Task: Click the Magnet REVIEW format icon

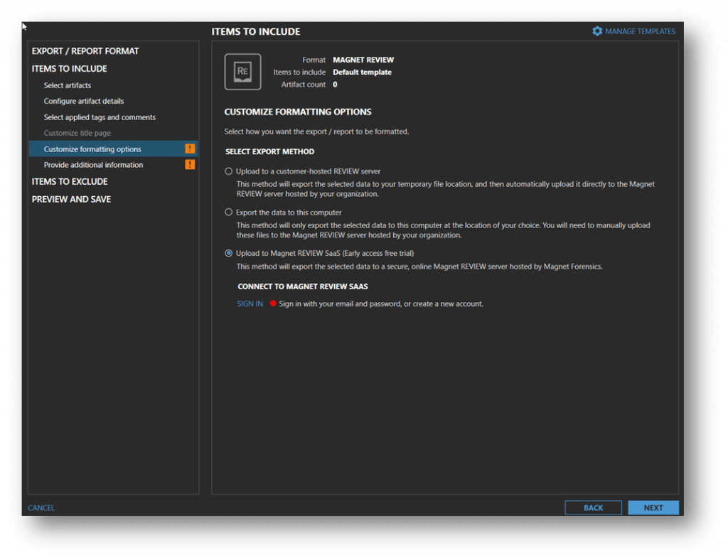Action: click(x=243, y=72)
